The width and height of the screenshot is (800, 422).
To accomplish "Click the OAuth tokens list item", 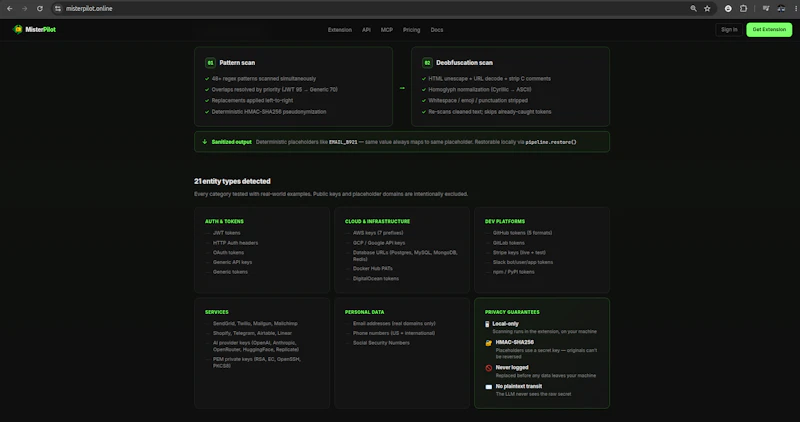I will click(228, 253).
